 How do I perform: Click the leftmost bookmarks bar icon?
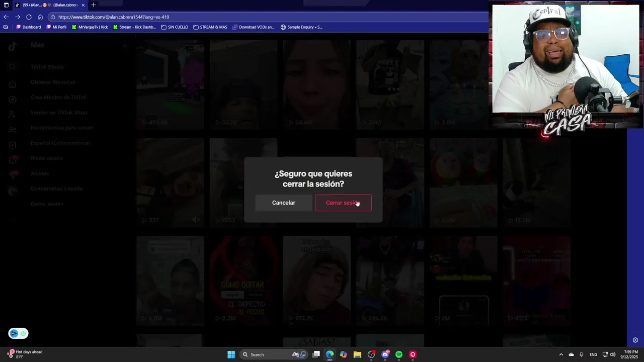[6, 27]
